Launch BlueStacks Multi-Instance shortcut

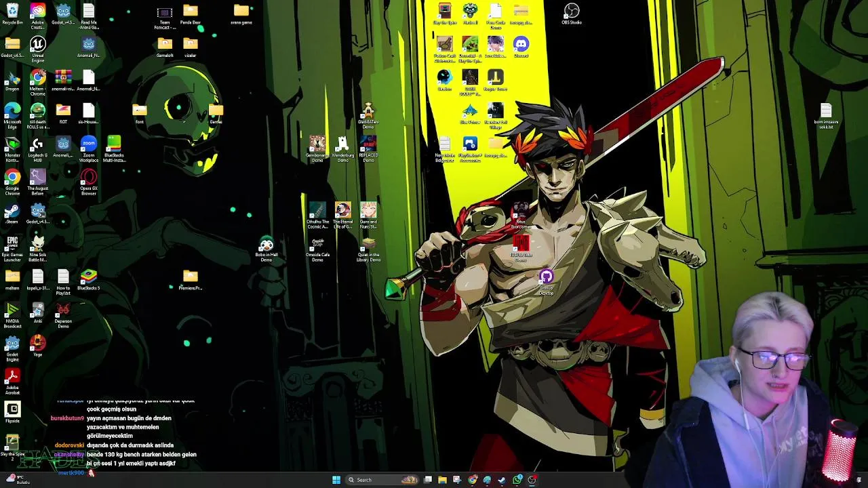pos(114,149)
